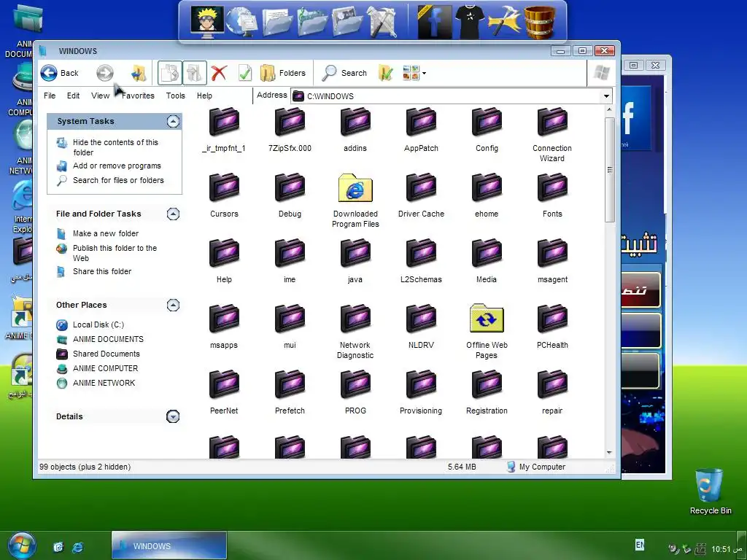Open the Tools menu
This screenshot has width=747, height=560.
175,96
